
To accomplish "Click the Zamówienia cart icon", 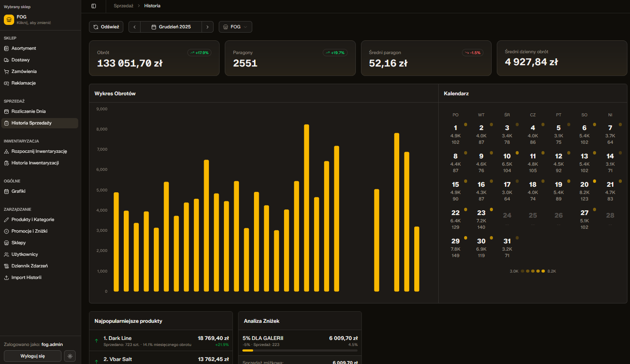I will 6,72.
